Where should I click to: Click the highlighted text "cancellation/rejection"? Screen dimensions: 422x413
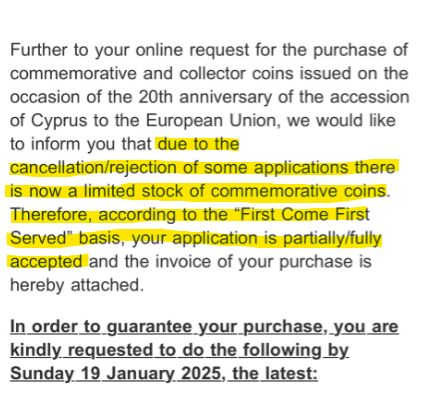93,168
